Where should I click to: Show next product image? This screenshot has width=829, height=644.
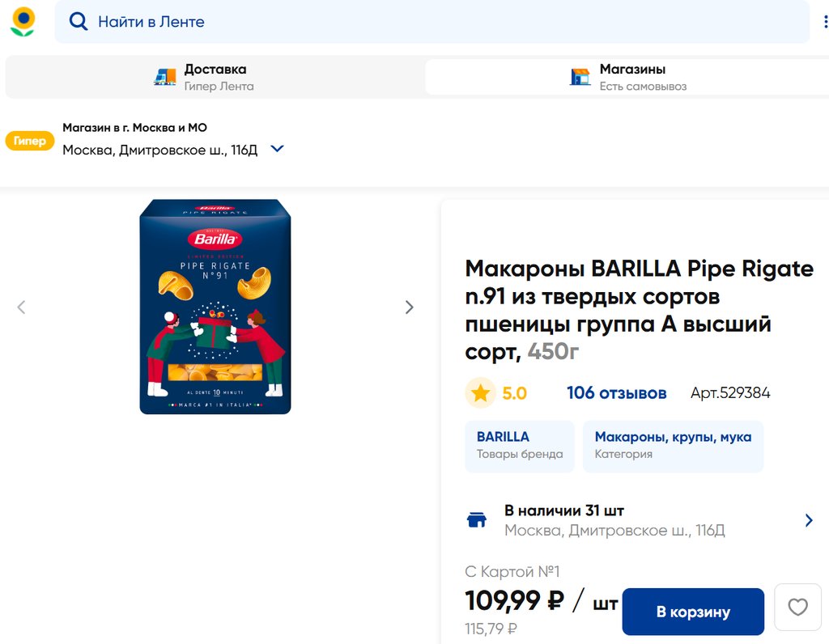tap(409, 307)
